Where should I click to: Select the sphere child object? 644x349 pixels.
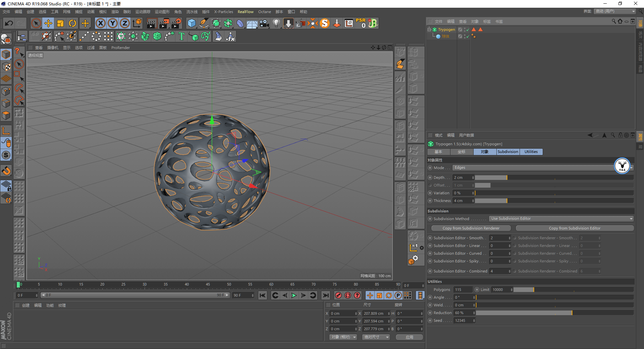tap(445, 36)
